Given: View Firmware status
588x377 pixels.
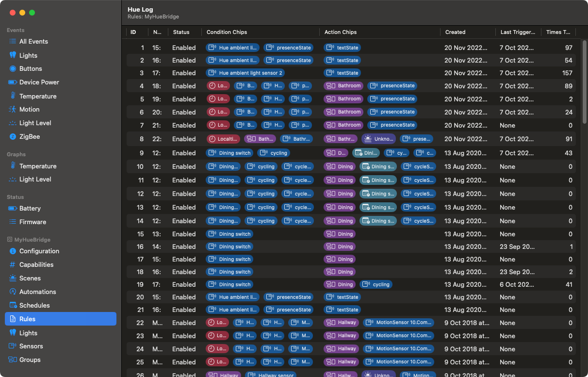Looking at the screenshot, I should tap(33, 222).
